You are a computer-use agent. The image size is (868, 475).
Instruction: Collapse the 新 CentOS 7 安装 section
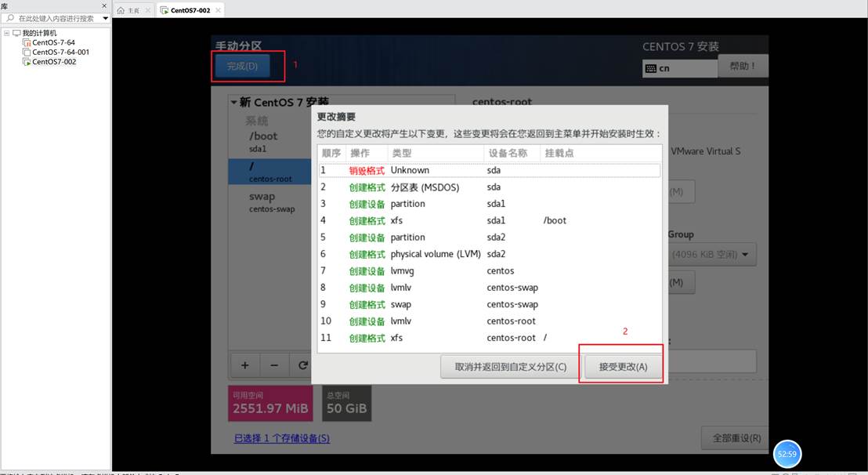pos(233,102)
